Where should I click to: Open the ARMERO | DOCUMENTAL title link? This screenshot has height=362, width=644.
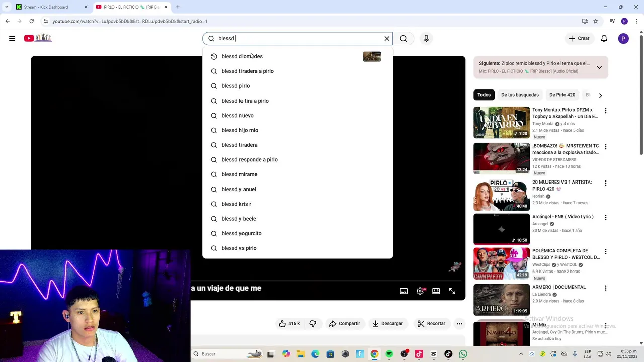[559, 287]
